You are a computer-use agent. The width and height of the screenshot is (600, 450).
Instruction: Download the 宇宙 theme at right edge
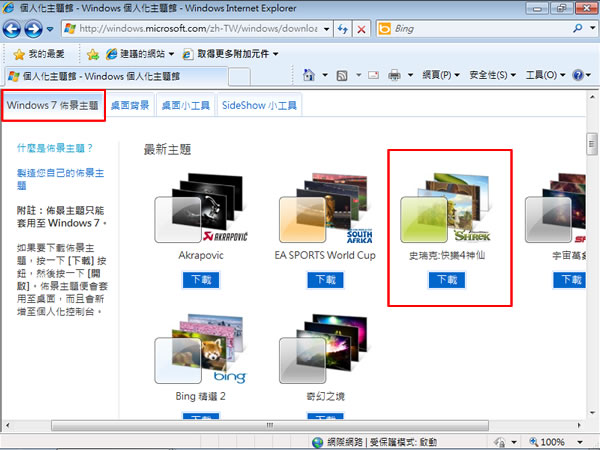pos(569,280)
